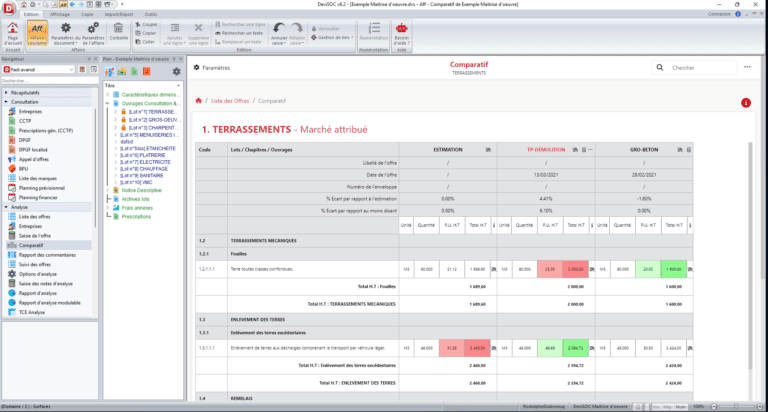Image resolution: width=768 pixels, height=412 pixels.
Task: Click the Paramètres button
Action: coord(211,67)
